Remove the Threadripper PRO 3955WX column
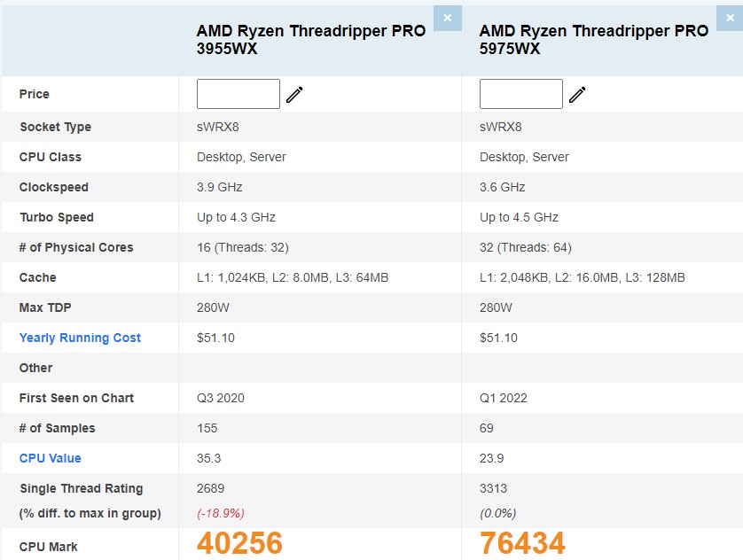Screen dimensions: 743x560 (447, 18)
